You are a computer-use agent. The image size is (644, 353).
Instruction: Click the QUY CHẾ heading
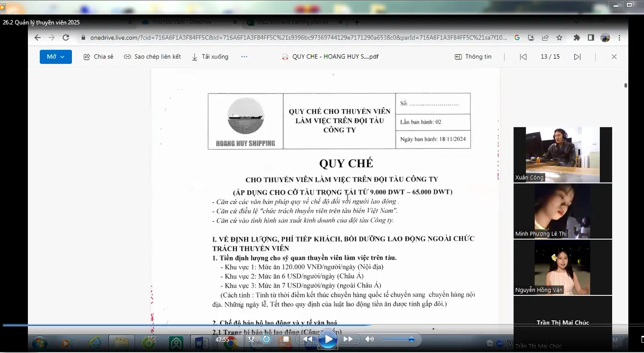[x=346, y=163]
